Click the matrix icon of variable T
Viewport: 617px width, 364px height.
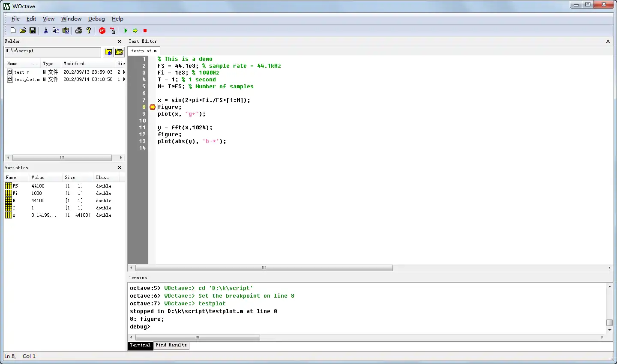pos(9,208)
